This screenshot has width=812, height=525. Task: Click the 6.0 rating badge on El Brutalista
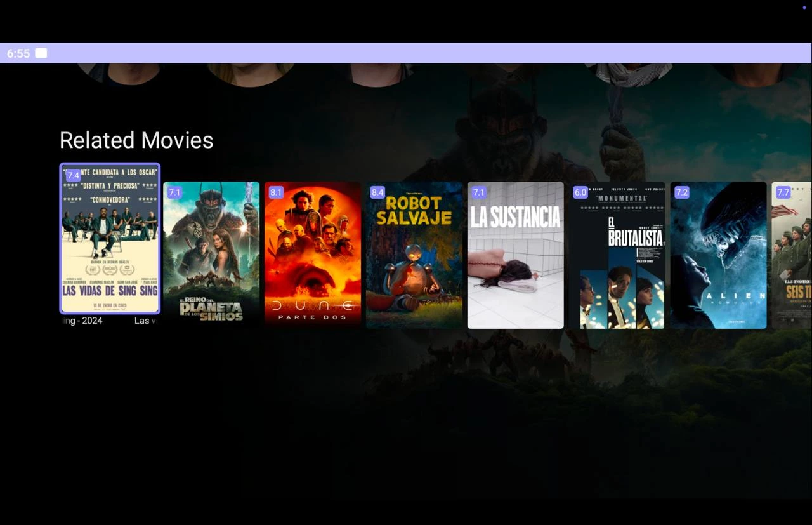580,192
